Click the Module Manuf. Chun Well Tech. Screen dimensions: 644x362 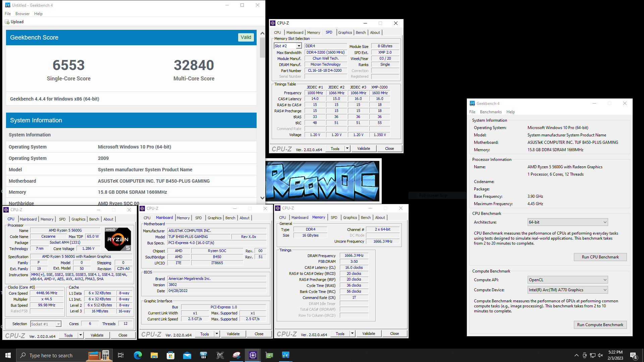click(x=325, y=58)
